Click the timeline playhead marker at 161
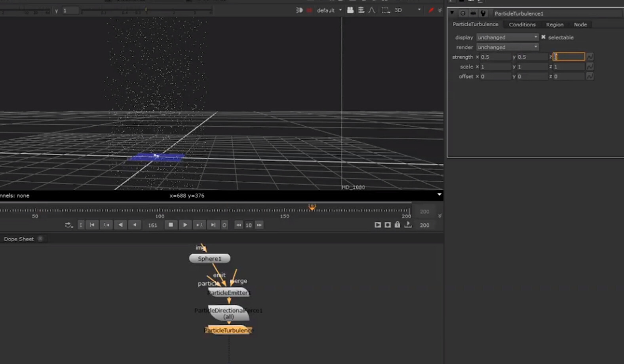The width and height of the screenshot is (624, 364). 312,207
